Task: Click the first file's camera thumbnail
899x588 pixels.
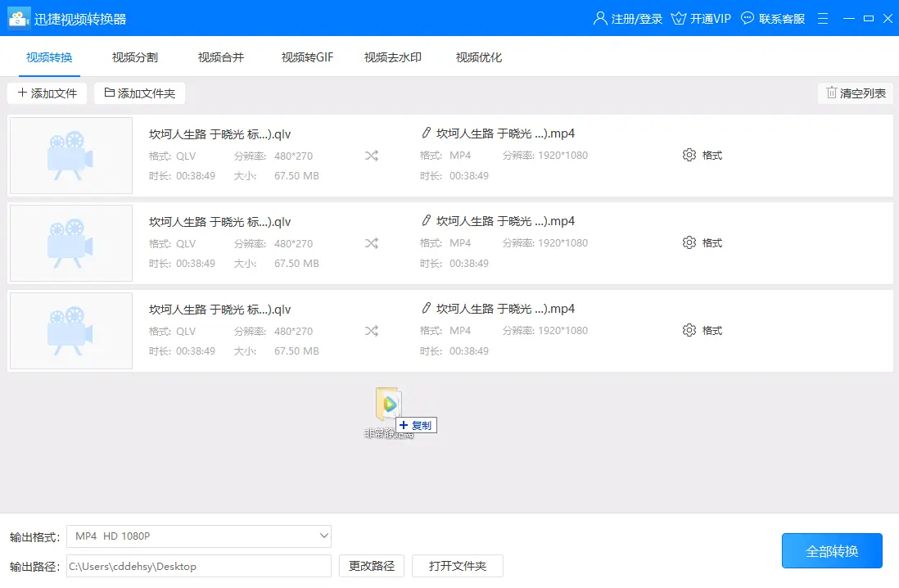Action: (x=71, y=156)
